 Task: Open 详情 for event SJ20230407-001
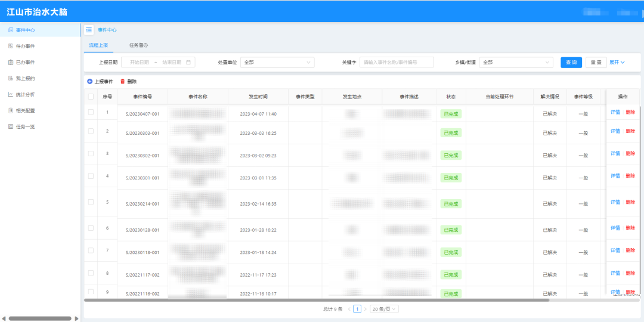point(615,112)
